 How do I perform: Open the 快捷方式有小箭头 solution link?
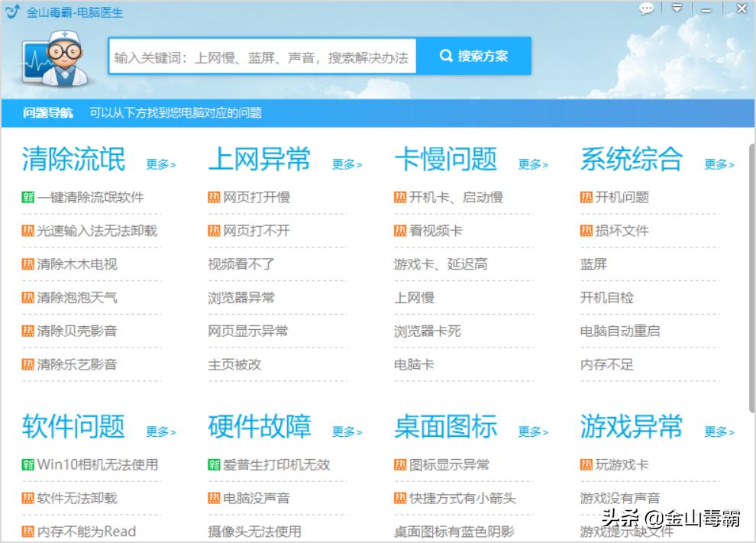457,497
